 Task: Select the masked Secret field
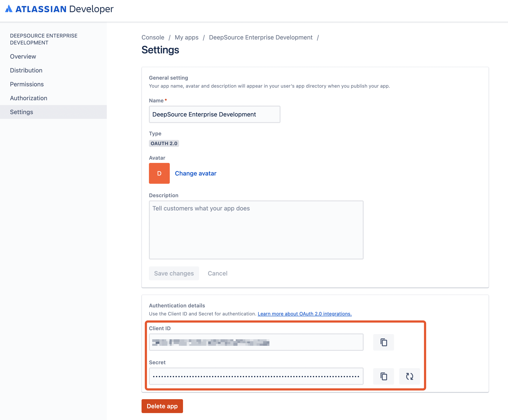(256, 376)
